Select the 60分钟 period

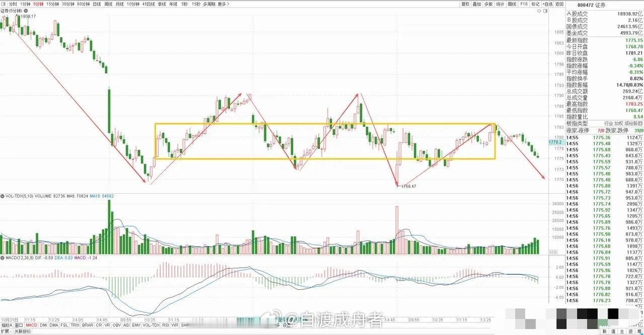(x=84, y=4)
